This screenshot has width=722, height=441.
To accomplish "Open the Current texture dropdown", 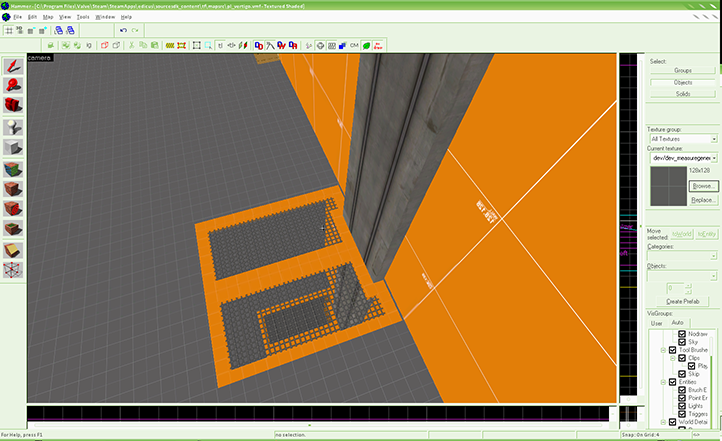I will tap(714, 158).
